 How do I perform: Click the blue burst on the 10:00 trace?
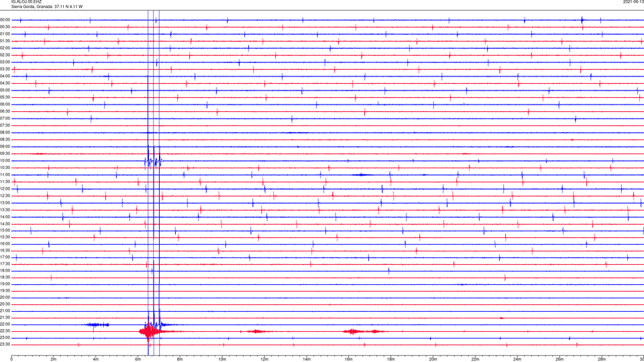[154, 162]
